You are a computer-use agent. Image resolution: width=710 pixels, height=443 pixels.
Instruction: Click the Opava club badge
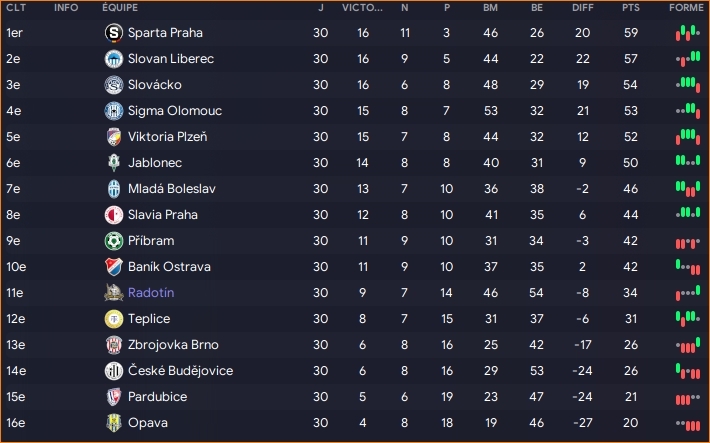pos(113,423)
